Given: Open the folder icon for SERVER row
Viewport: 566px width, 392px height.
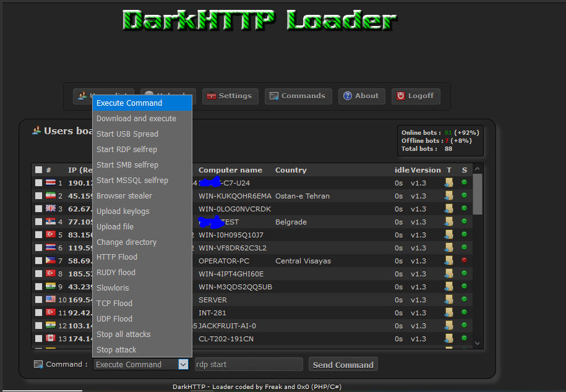Looking at the screenshot, I should point(448,300).
